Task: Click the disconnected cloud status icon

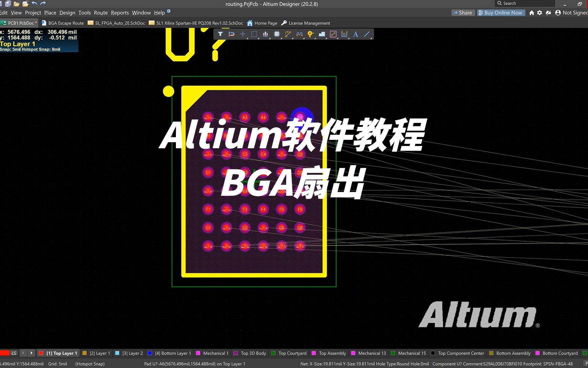Action: point(548,13)
